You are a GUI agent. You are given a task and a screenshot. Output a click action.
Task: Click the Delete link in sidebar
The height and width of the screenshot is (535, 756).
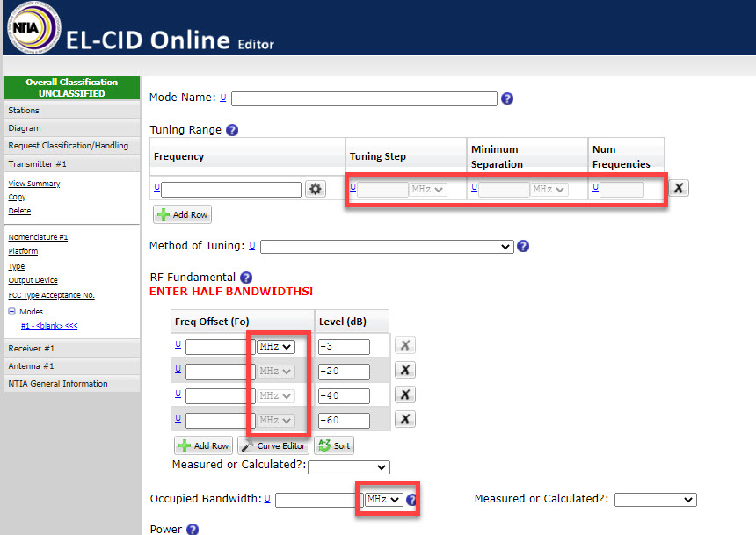pyautogui.click(x=19, y=211)
